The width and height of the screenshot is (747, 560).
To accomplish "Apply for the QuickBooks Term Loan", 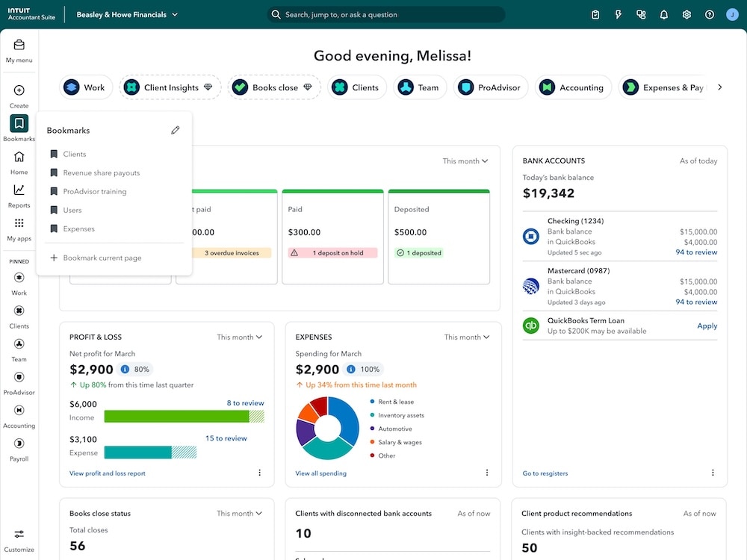I will point(707,326).
